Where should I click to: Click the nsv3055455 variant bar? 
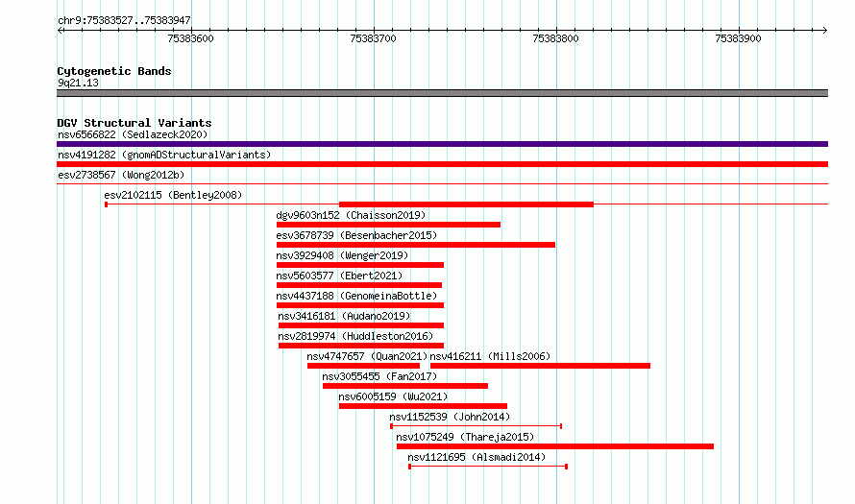coord(405,386)
